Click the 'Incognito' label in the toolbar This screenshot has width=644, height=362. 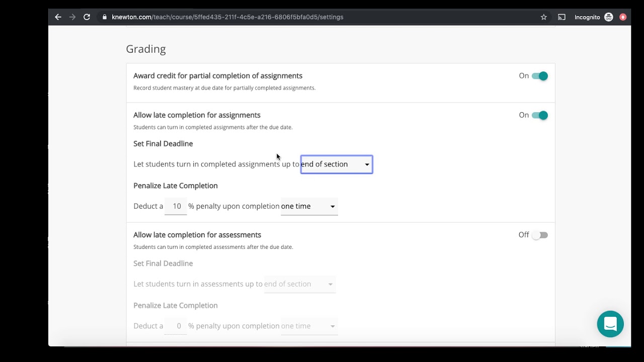587,17
